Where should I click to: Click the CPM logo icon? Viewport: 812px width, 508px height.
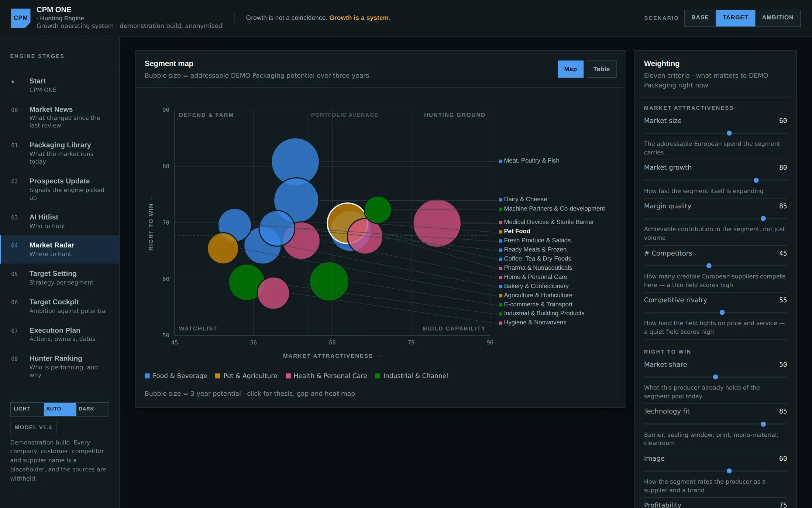coord(21,18)
